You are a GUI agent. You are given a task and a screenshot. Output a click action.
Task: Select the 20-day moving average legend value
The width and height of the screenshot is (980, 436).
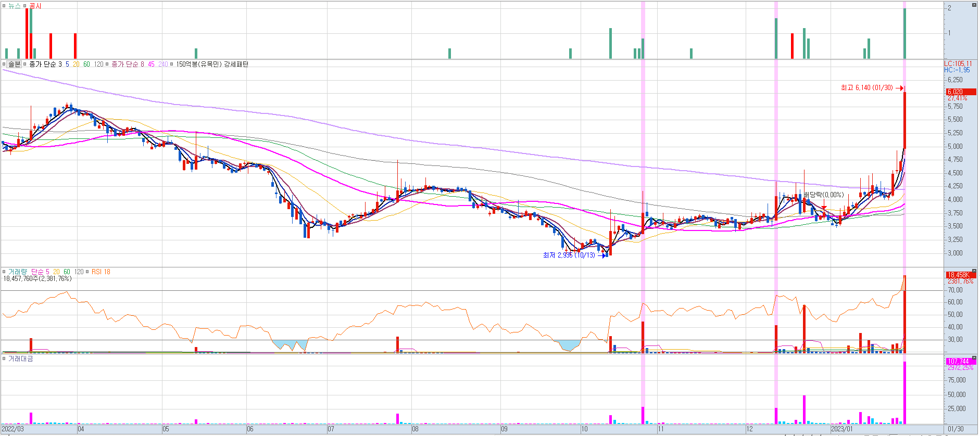tap(76, 64)
